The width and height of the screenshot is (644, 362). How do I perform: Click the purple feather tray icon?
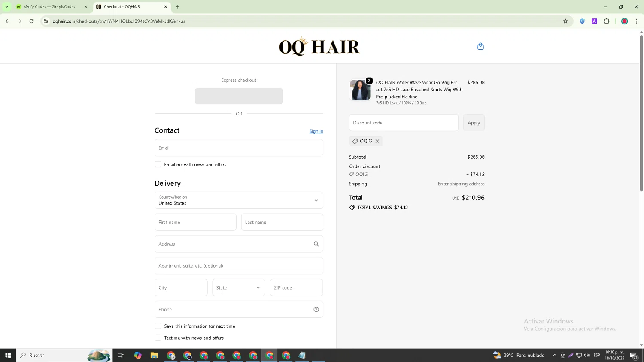coord(571,355)
